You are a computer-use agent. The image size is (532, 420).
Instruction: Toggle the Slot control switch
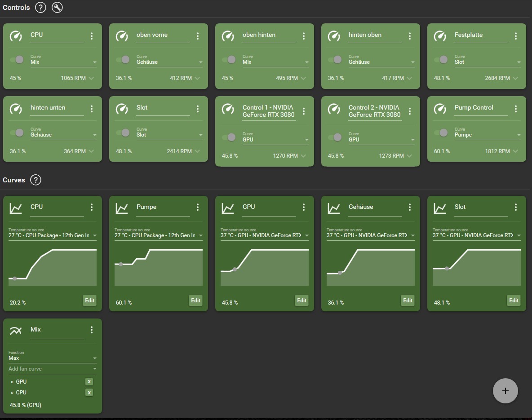point(123,133)
